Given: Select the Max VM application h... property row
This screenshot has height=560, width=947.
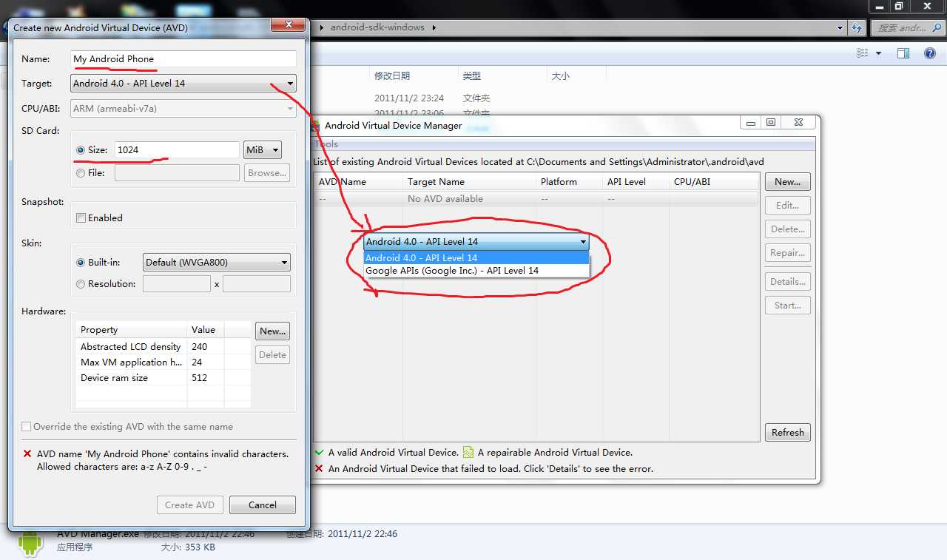Looking at the screenshot, I should (x=163, y=362).
